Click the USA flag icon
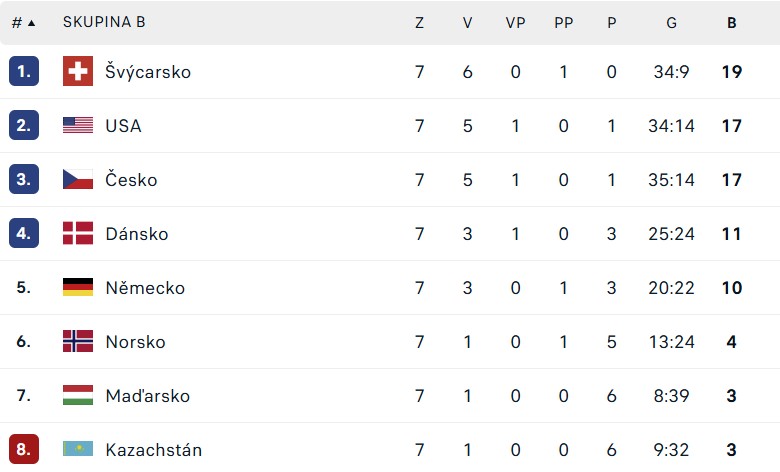The image size is (780, 472). click(78, 125)
